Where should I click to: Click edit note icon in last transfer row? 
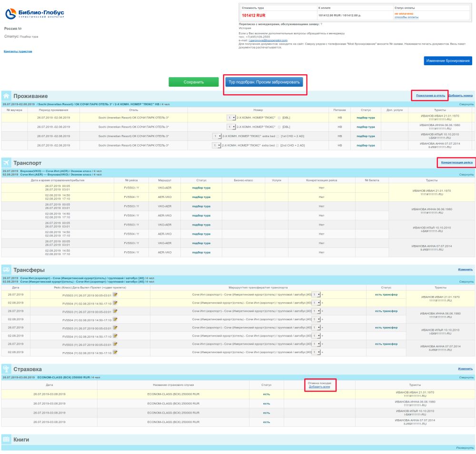pyautogui.click(x=115, y=352)
